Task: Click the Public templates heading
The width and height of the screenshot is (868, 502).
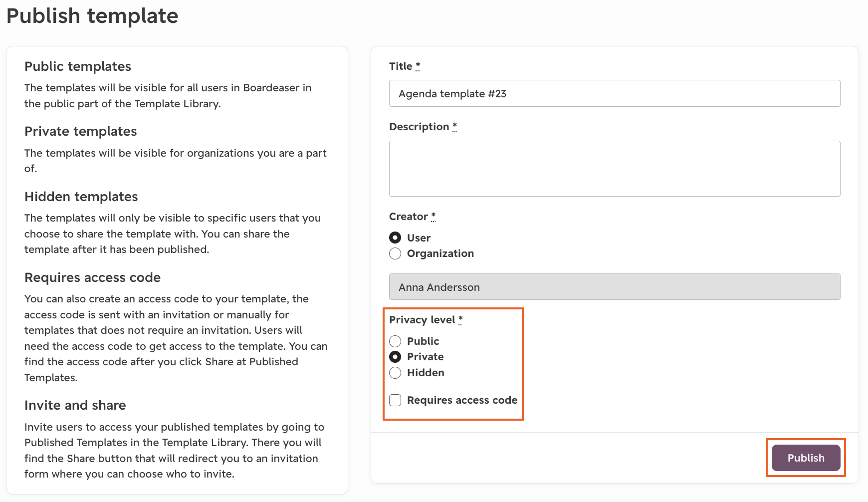Action: pyautogui.click(x=78, y=66)
